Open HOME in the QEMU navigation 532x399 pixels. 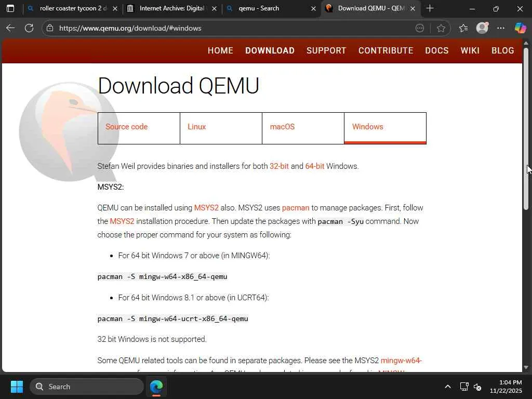(x=220, y=50)
